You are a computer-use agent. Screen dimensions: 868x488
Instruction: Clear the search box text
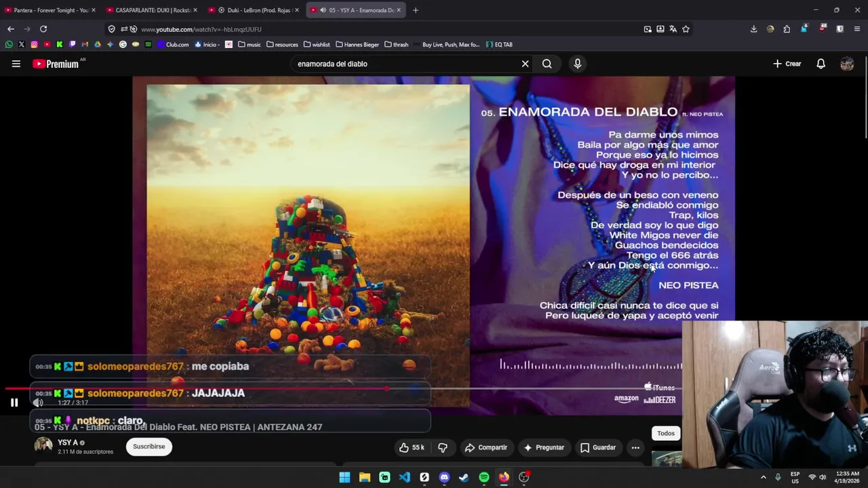[x=525, y=64]
